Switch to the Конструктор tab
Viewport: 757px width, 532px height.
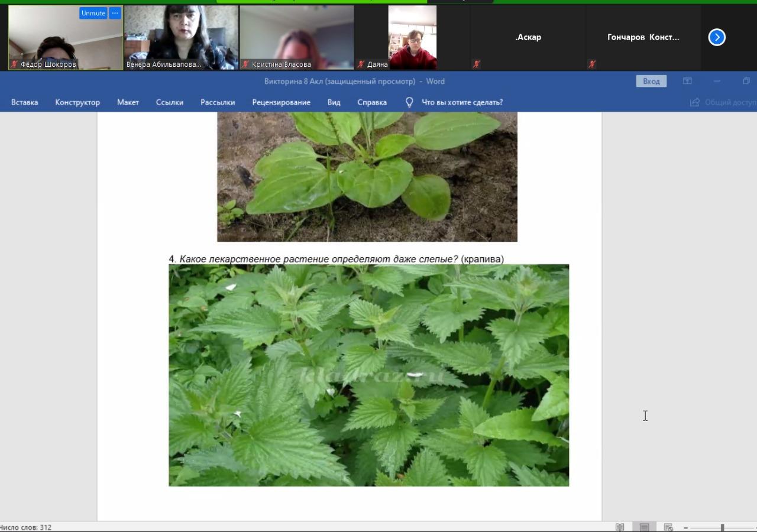tap(77, 102)
